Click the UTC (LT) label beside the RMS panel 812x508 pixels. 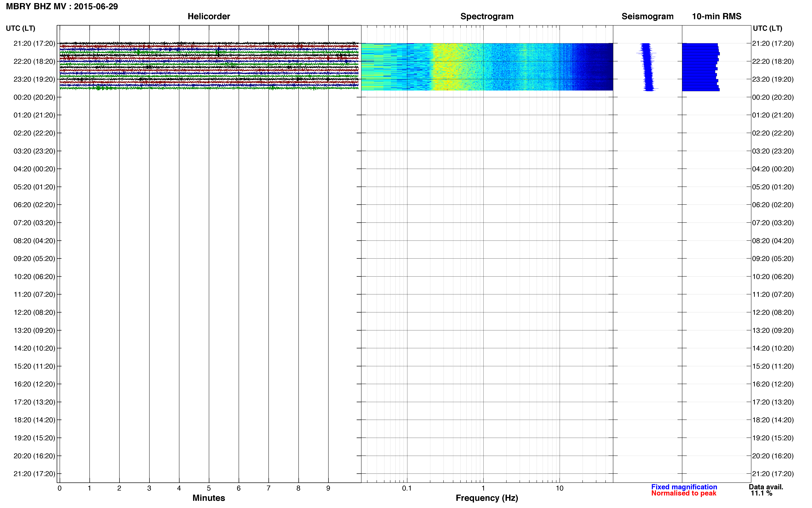point(768,28)
